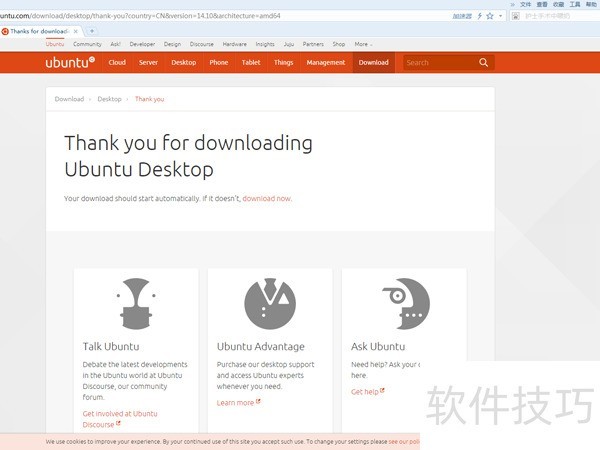
Task: Click the 'download now' link
Action: [267, 199]
